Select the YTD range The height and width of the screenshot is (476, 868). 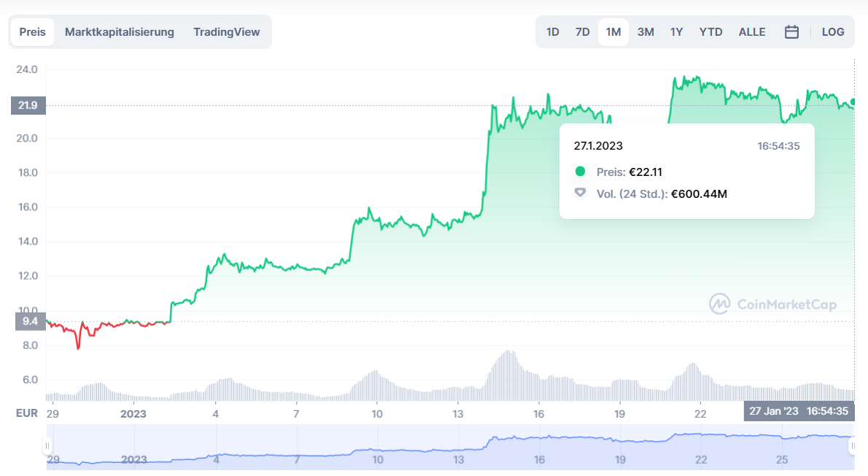tap(710, 32)
